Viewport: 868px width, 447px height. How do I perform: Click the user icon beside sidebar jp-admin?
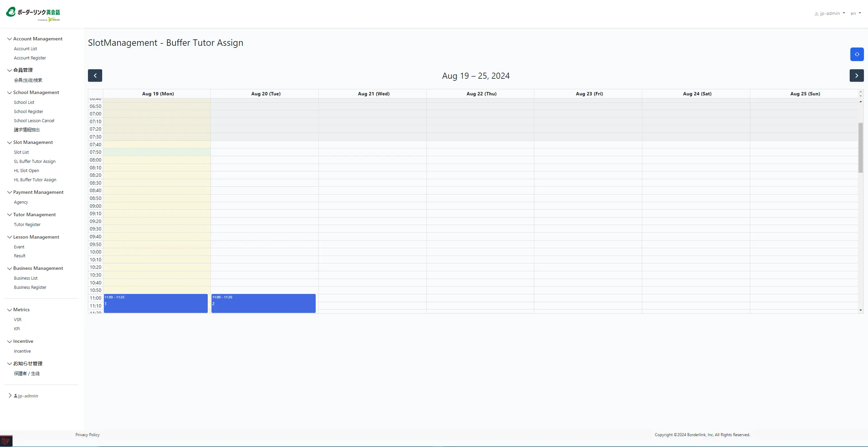16,396
